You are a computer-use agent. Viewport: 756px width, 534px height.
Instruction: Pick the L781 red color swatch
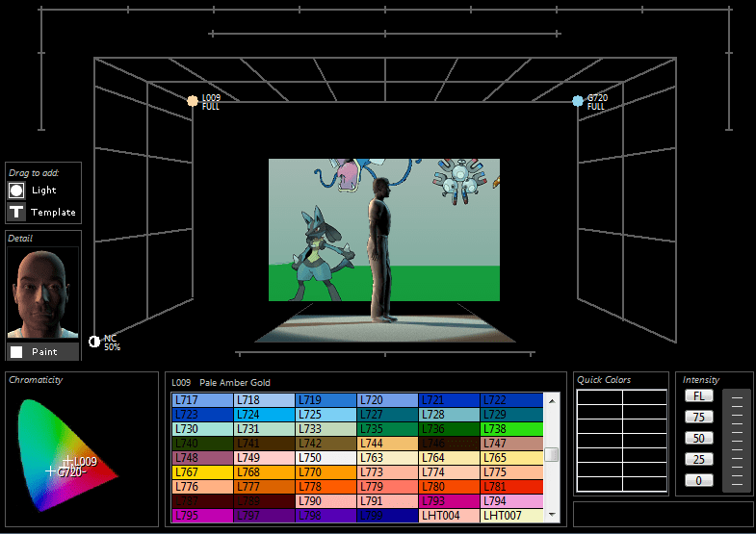click(x=511, y=486)
